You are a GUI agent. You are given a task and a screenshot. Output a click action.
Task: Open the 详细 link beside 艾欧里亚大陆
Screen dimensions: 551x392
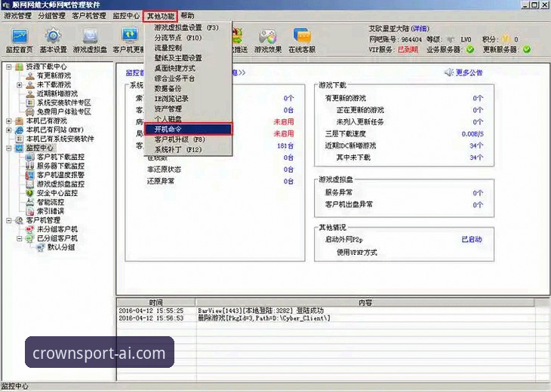coord(420,29)
